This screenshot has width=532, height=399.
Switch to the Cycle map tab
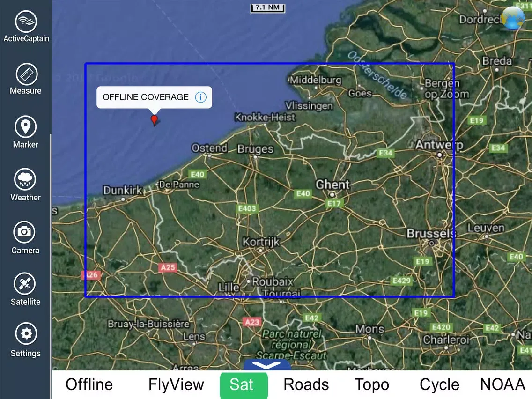(x=439, y=385)
